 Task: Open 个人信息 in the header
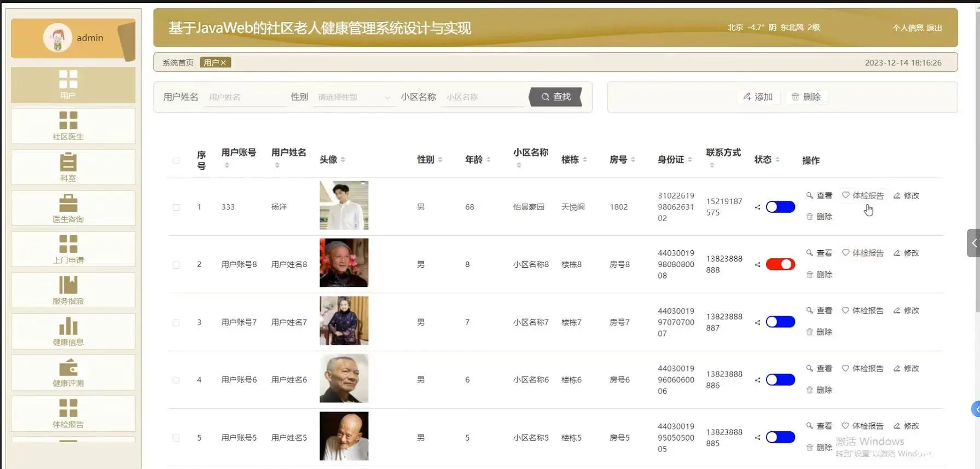pos(908,28)
